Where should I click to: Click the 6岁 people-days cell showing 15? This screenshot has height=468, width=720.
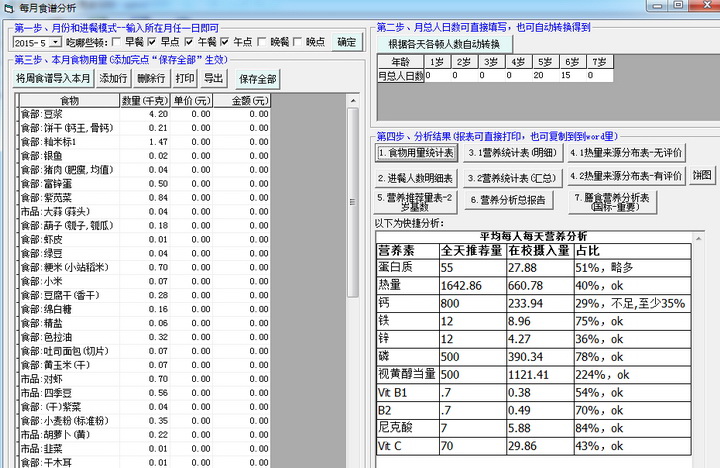pyautogui.click(x=572, y=75)
